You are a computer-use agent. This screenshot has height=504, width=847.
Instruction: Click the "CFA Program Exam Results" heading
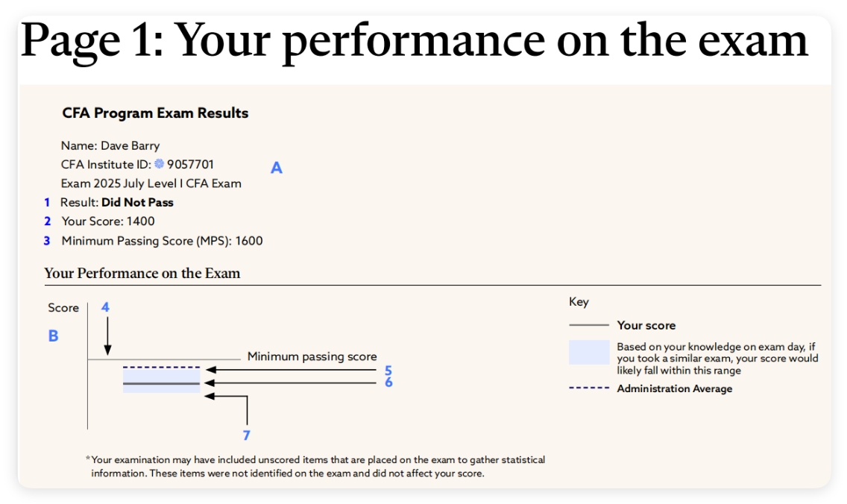(x=155, y=113)
